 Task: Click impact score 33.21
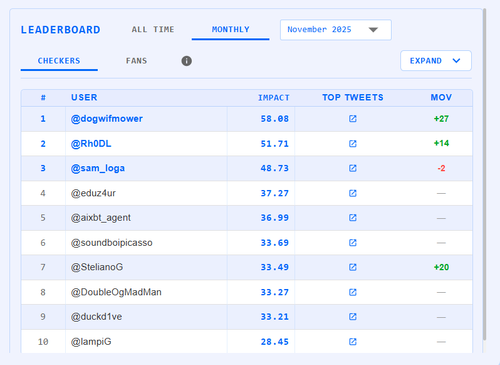[x=275, y=317]
